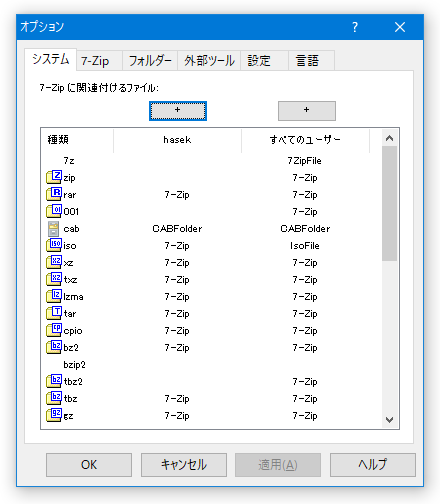
Task: Click すべてのユーザー 7-Zip value in 001 row
Action: [305, 212]
